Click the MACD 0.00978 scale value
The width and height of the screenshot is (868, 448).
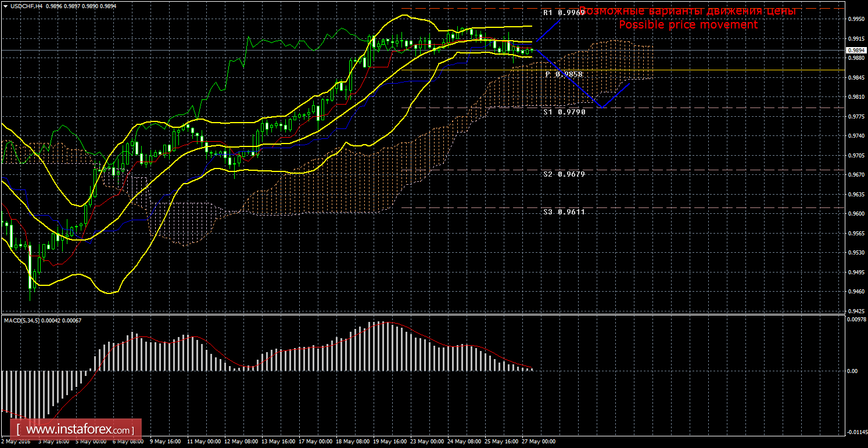[x=855, y=319]
